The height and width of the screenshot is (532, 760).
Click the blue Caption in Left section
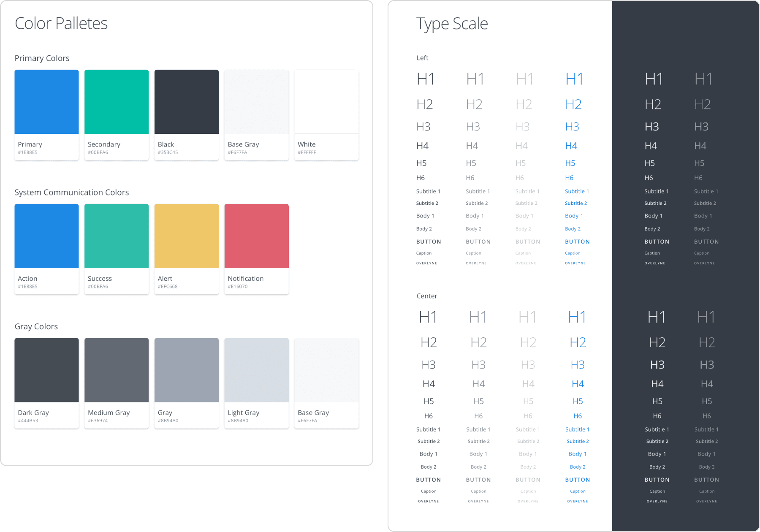point(573,253)
